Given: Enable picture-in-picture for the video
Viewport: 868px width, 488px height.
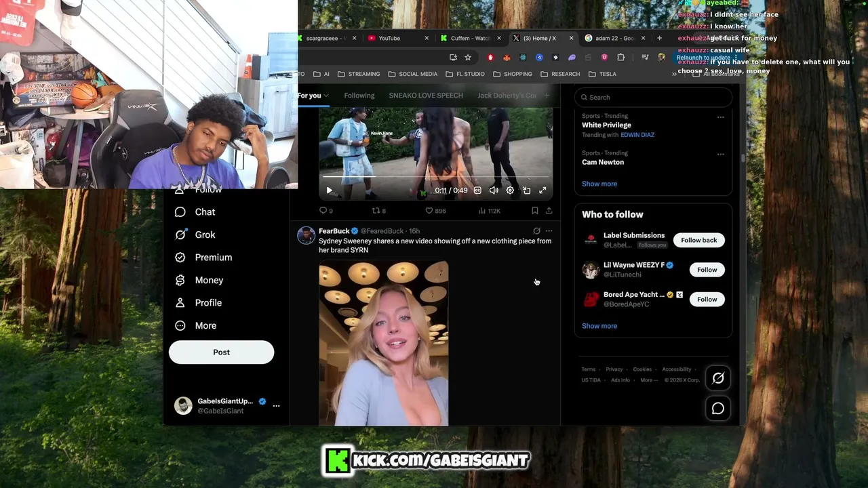Looking at the screenshot, I should point(526,190).
